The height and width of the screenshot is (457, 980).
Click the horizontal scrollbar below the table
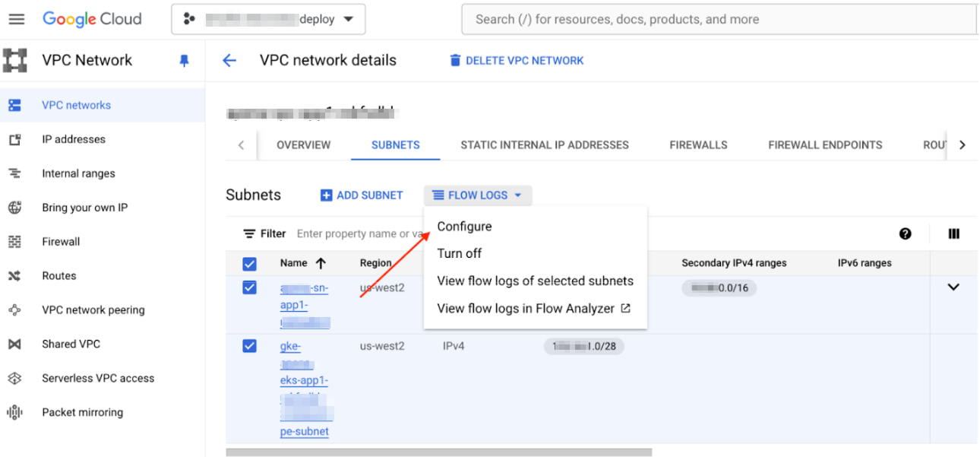438,452
